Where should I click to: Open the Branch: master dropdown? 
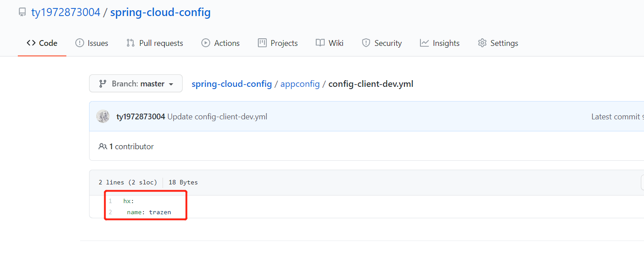pos(136,84)
